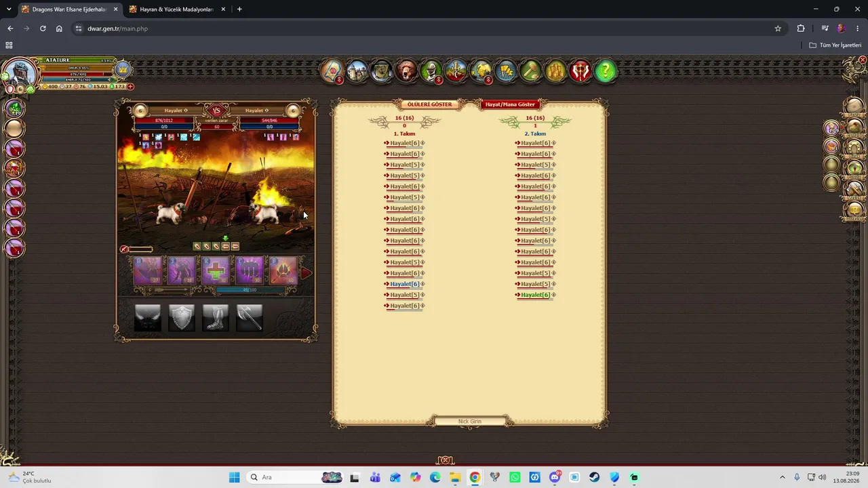Open help with the green question mark
Viewport: 868px width, 488px height.
click(x=606, y=70)
